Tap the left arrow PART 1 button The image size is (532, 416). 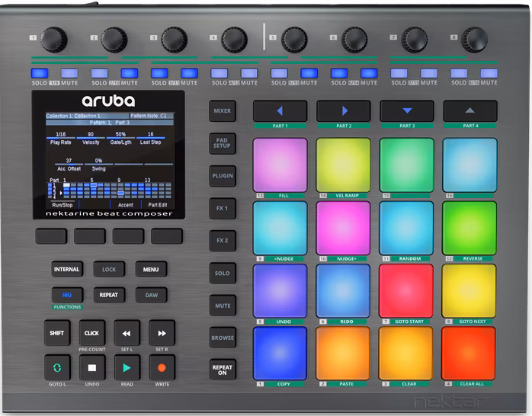coord(280,111)
